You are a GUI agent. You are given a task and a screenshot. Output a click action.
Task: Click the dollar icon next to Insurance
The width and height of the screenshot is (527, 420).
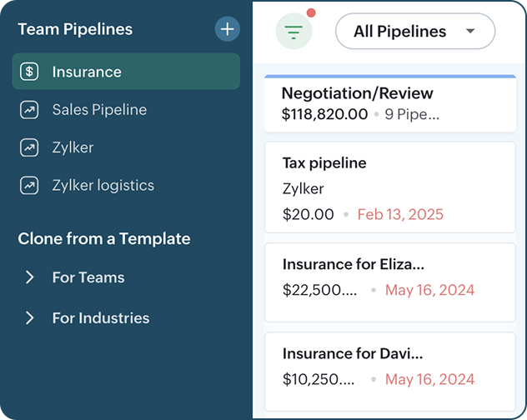[x=30, y=72]
